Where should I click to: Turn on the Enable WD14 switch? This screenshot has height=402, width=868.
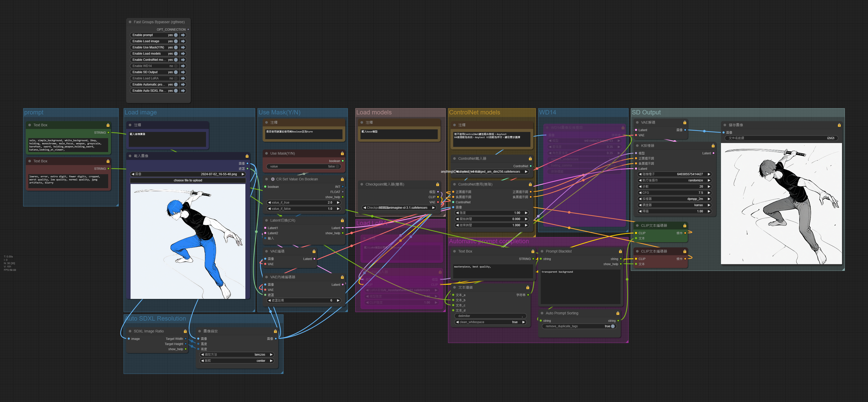click(176, 66)
